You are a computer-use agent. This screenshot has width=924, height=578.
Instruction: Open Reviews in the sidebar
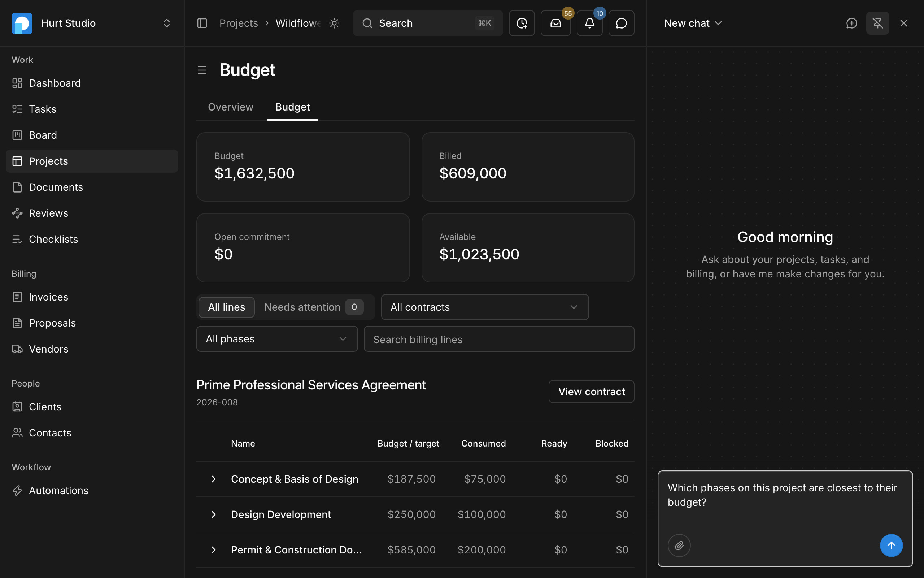tap(92, 213)
